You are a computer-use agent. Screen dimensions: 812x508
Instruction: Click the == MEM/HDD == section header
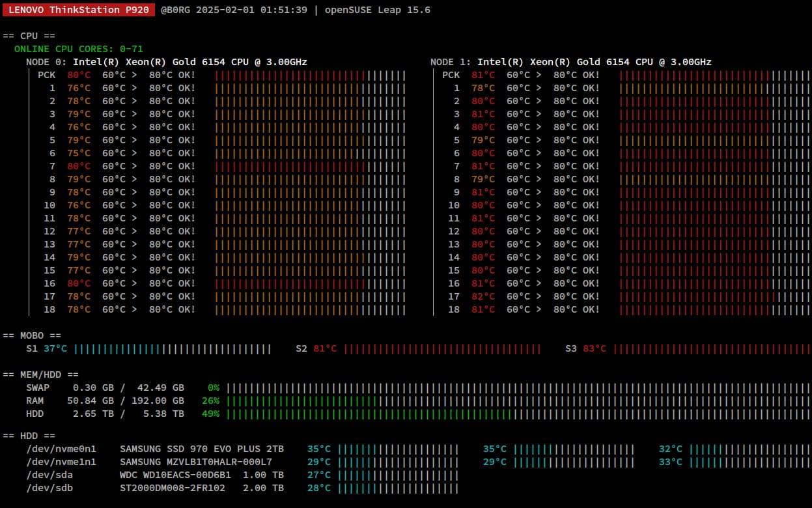[x=41, y=374]
